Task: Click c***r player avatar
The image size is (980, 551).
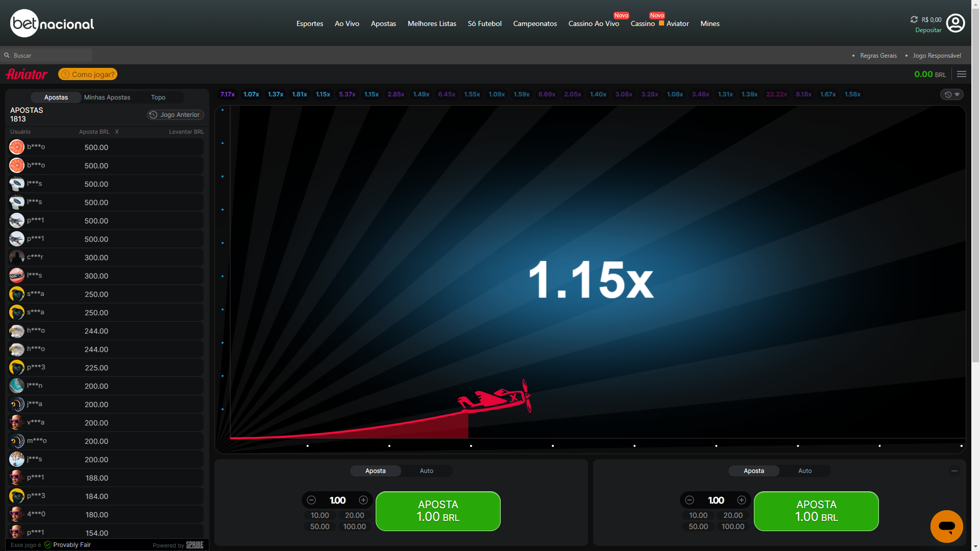Action: pyautogui.click(x=17, y=257)
